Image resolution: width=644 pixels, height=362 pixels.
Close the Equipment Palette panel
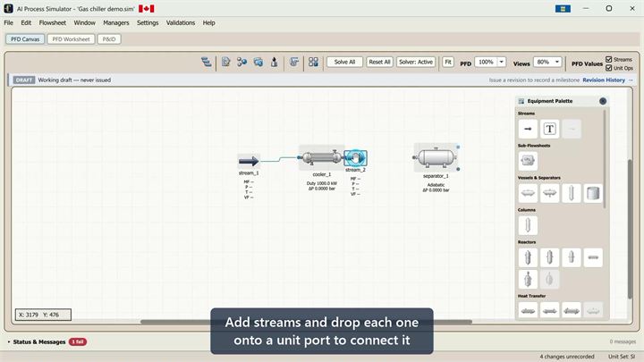(x=603, y=101)
